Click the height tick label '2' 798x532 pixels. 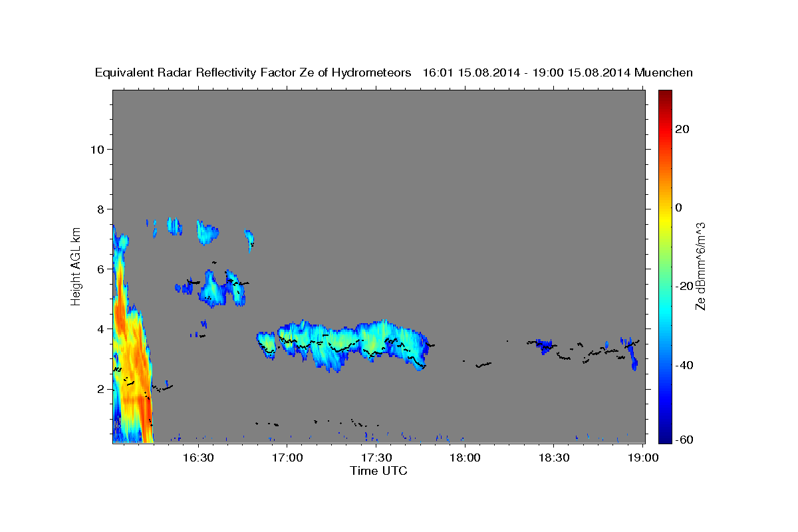click(x=101, y=388)
